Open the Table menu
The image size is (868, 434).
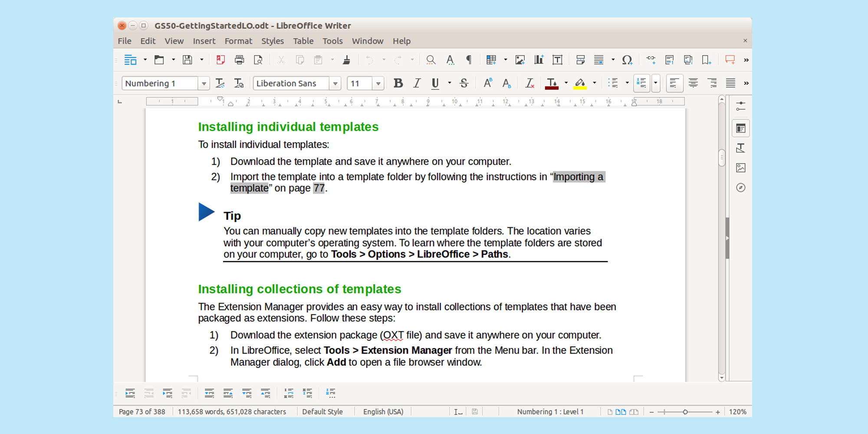pos(303,41)
